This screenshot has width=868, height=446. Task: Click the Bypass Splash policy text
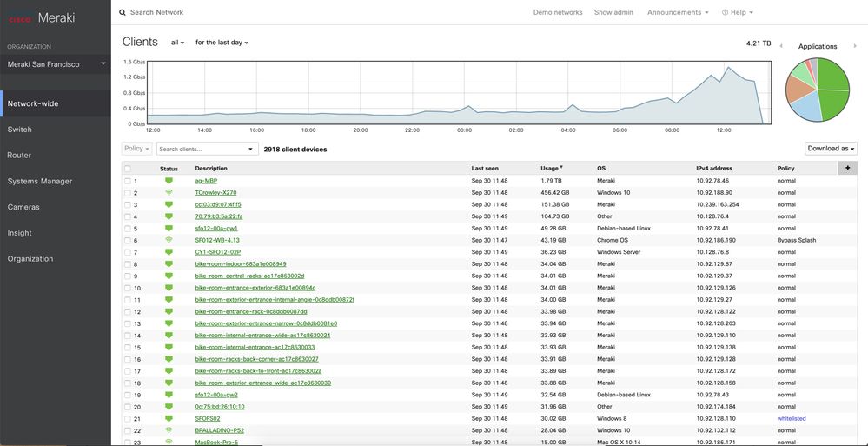pyautogui.click(x=797, y=240)
